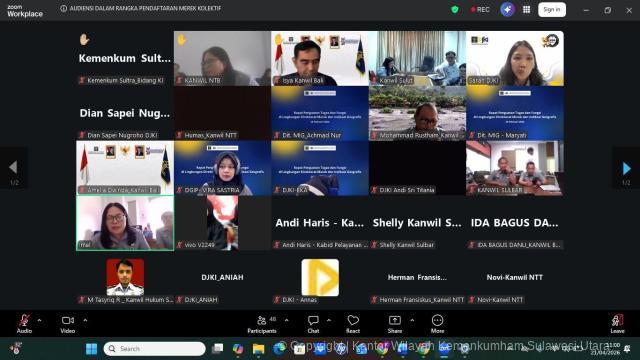This screenshot has height=360, width=640.
Task: Open Copilot icon on taskbar
Action: (x=238, y=349)
